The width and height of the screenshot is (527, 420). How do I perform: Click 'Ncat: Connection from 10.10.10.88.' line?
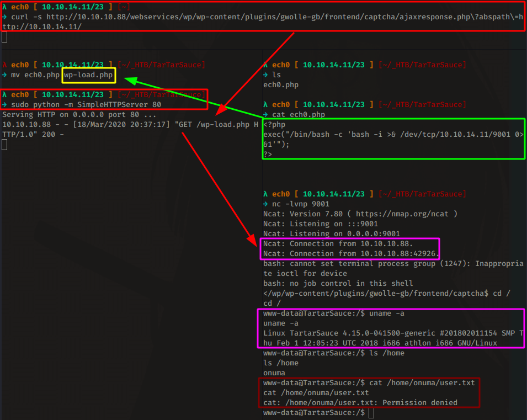click(x=338, y=244)
